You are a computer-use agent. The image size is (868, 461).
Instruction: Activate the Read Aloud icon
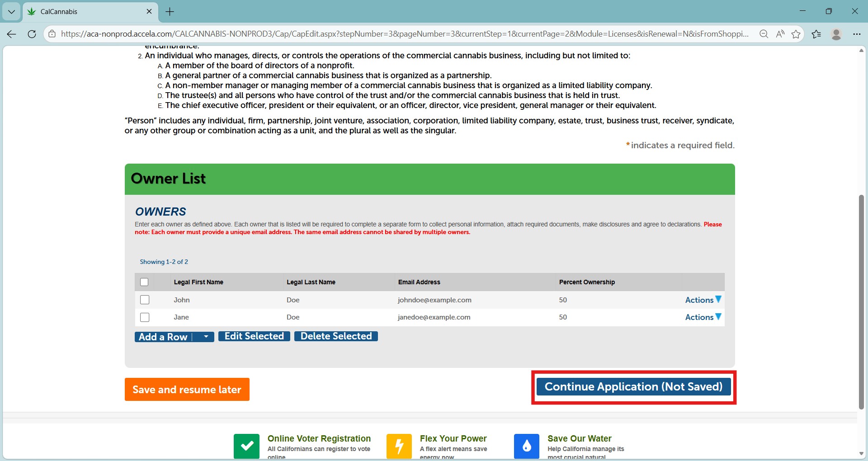[780, 34]
